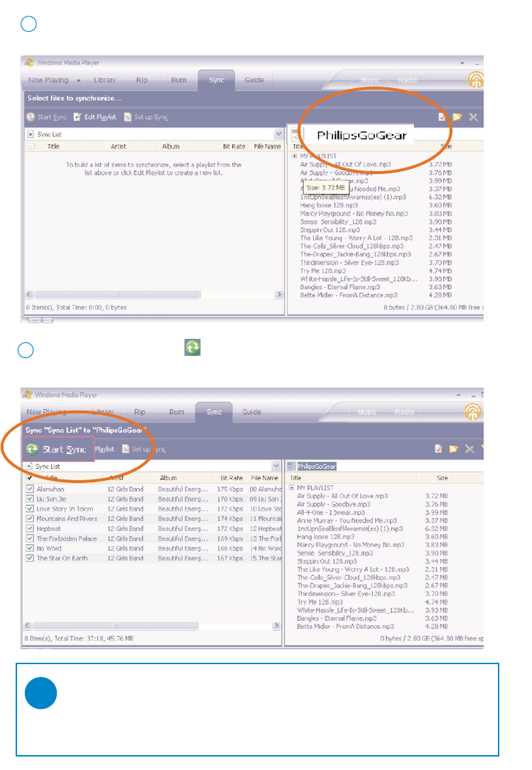Click device properties checkmark icon in upper window
The height and width of the screenshot is (770, 532).
pos(442,117)
